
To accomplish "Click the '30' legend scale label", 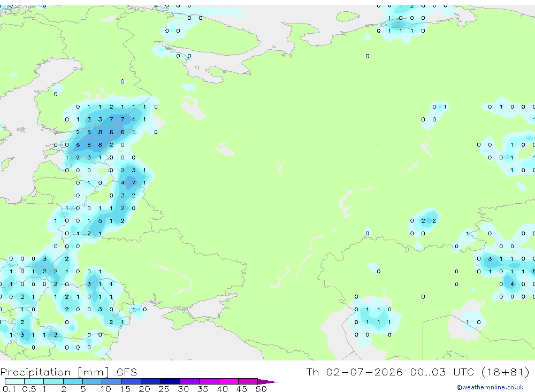I will coord(183,389).
